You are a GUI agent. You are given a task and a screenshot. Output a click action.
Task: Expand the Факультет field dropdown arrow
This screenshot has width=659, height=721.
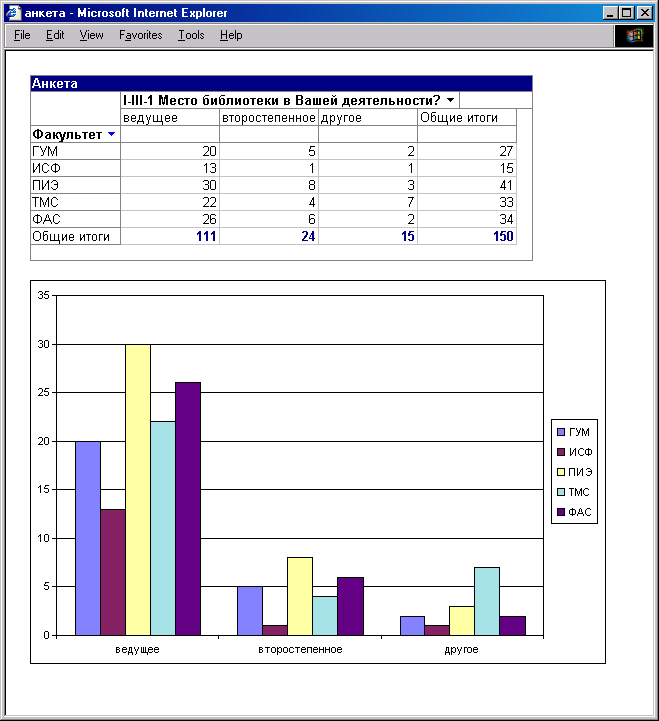(x=111, y=134)
